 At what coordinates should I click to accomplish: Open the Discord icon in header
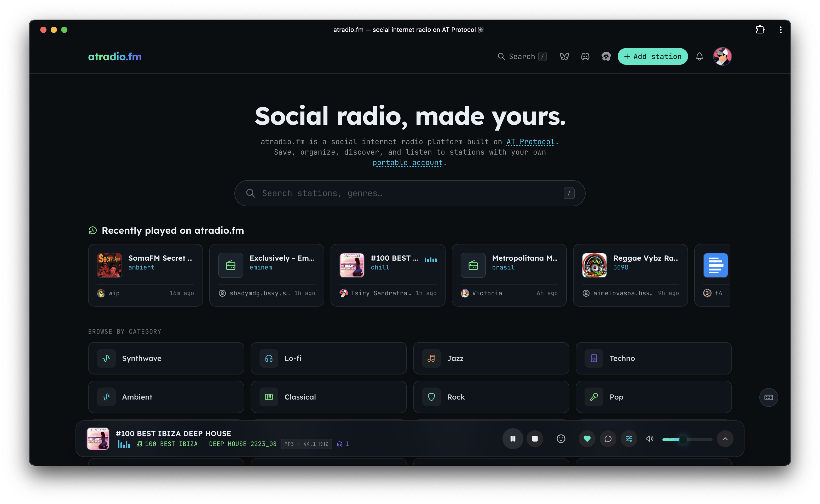pos(585,57)
